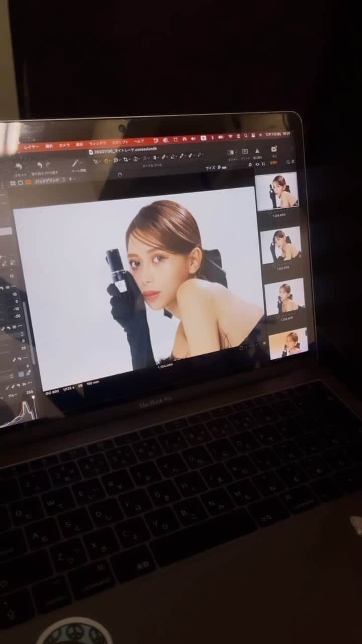The image size is (362, 644).
Task: Open the ウィンドウ menu
Action: point(98,144)
